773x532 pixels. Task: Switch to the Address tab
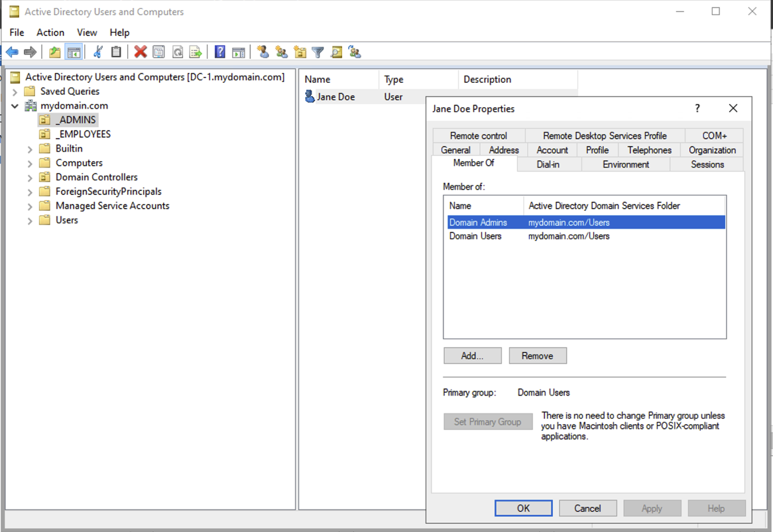click(x=504, y=150)
